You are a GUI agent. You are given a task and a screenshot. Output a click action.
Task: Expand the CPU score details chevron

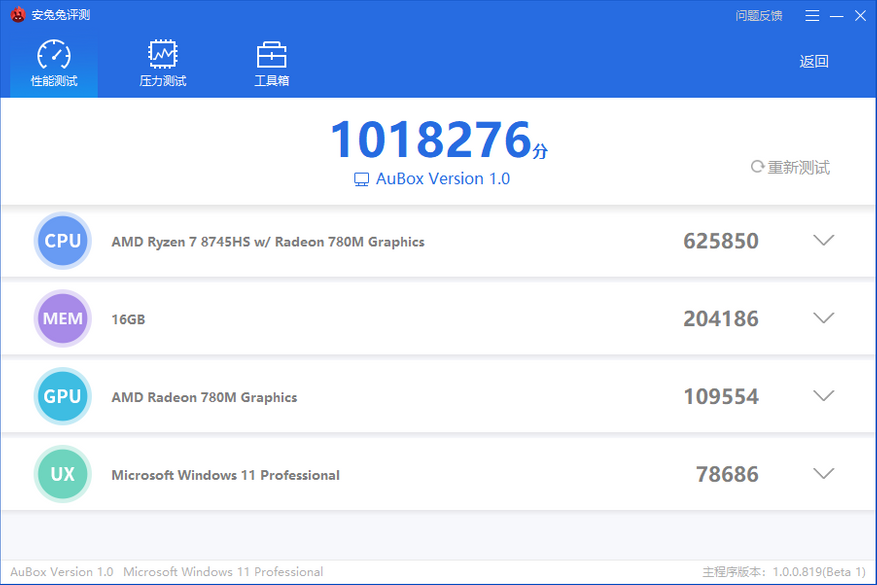[823, 240]
